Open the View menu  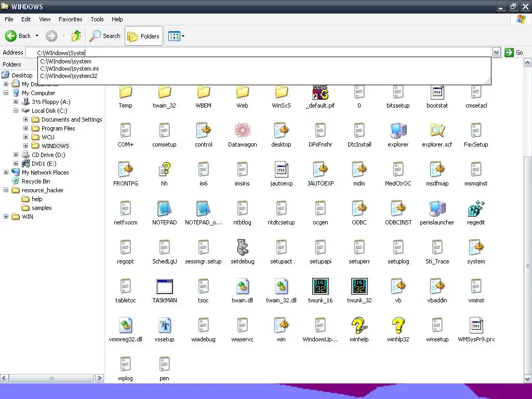pyautogui.click(x=45, y=19)
